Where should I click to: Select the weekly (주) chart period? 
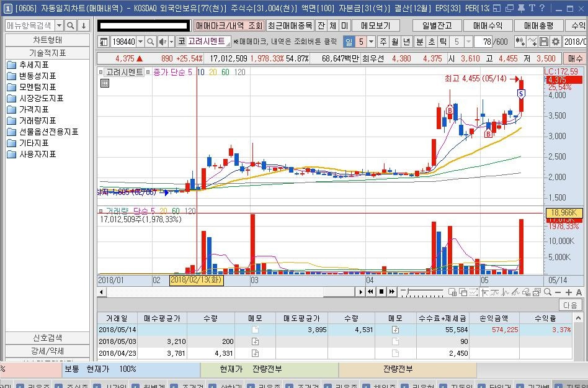[x=383, y=42]
